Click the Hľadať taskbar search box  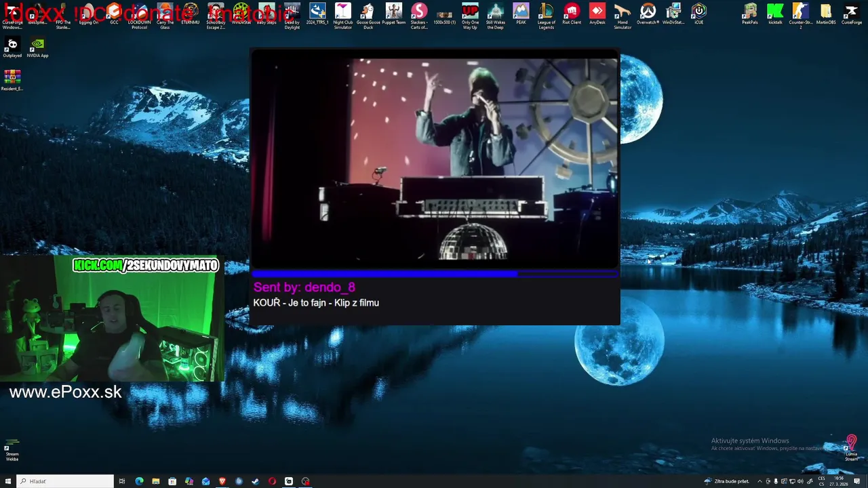pyautogui.click(x=65, y=481)
